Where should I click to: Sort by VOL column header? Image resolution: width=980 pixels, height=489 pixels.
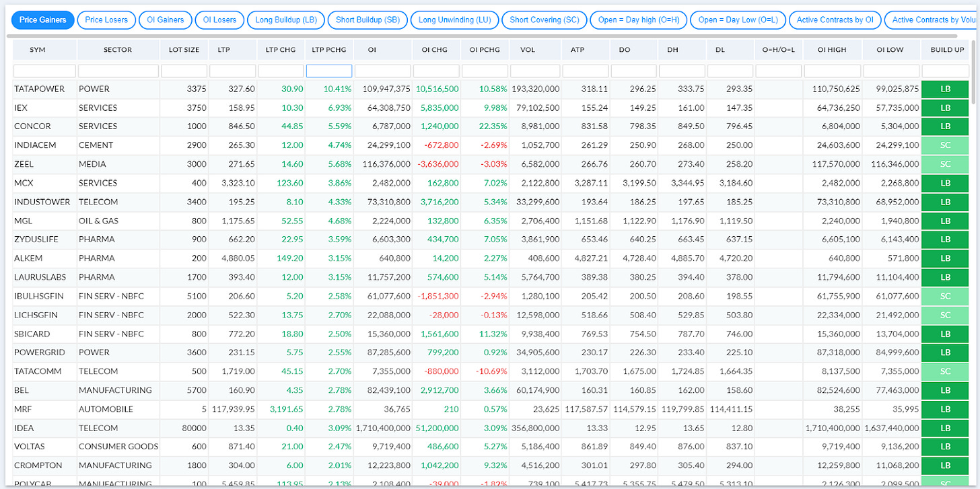(535, 50)
